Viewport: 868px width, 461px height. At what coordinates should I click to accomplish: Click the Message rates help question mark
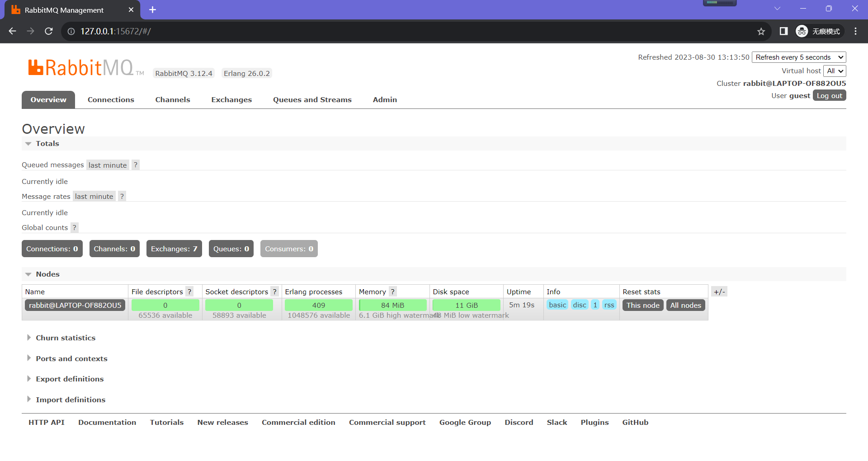(122, 196)
